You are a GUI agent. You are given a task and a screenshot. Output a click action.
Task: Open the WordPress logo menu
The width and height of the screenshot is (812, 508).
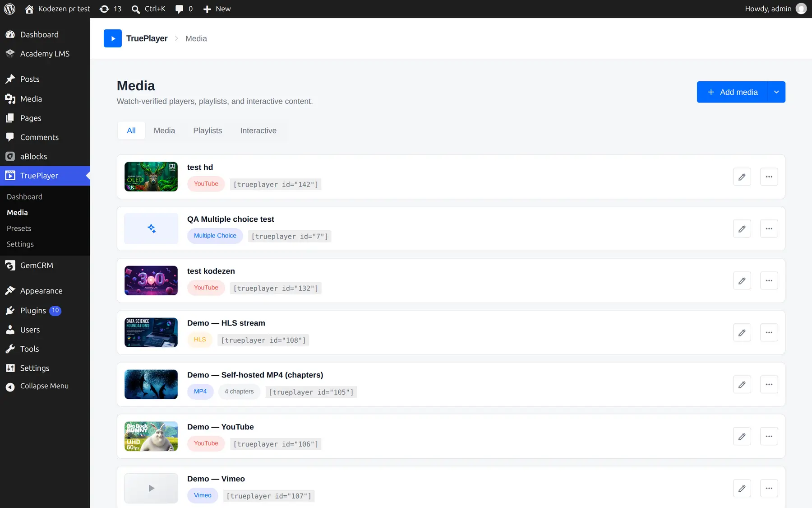click(x=9, y=9)
